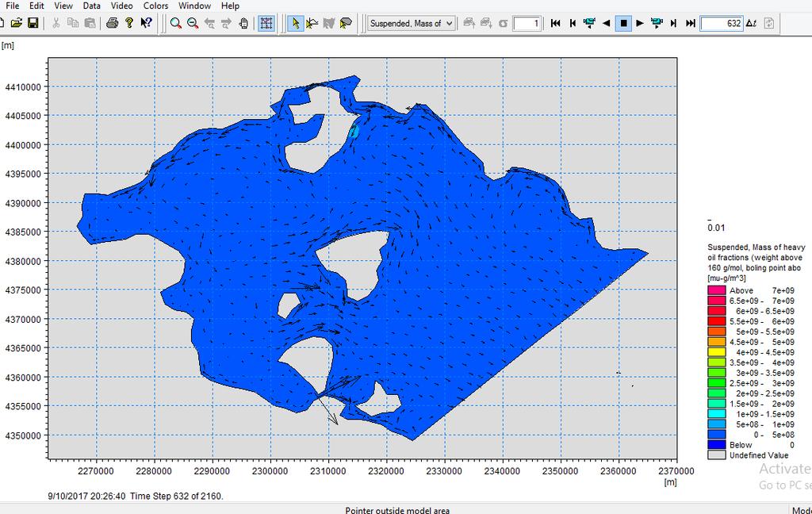Select the Zoom Out magnifier tool
Image resolution: width=812 pixels, height=514 pixels.
point(193,23)
